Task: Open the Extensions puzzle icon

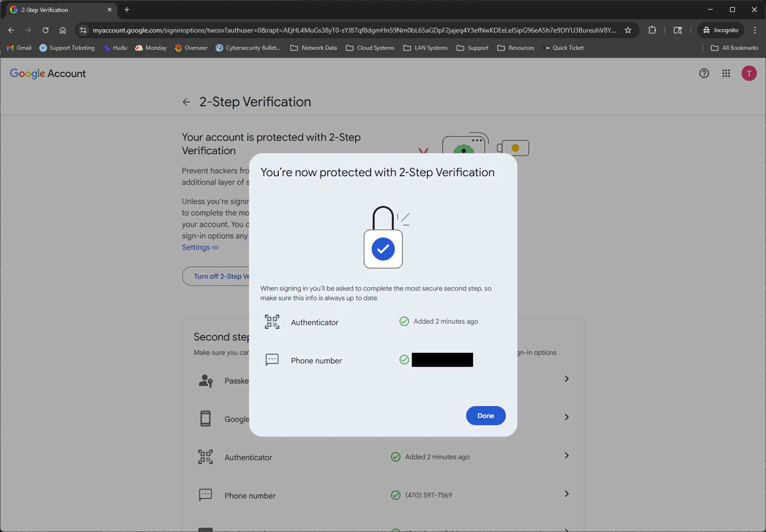Action: click(652, 30)
